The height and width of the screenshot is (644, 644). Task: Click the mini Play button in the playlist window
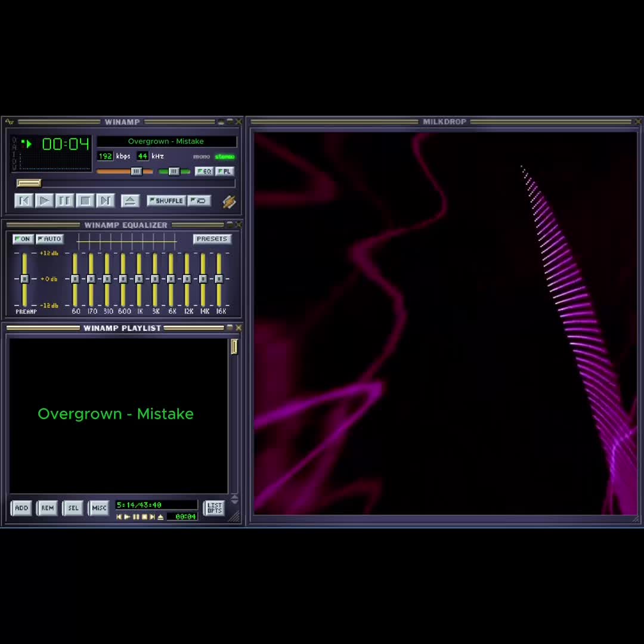(128, 516)
